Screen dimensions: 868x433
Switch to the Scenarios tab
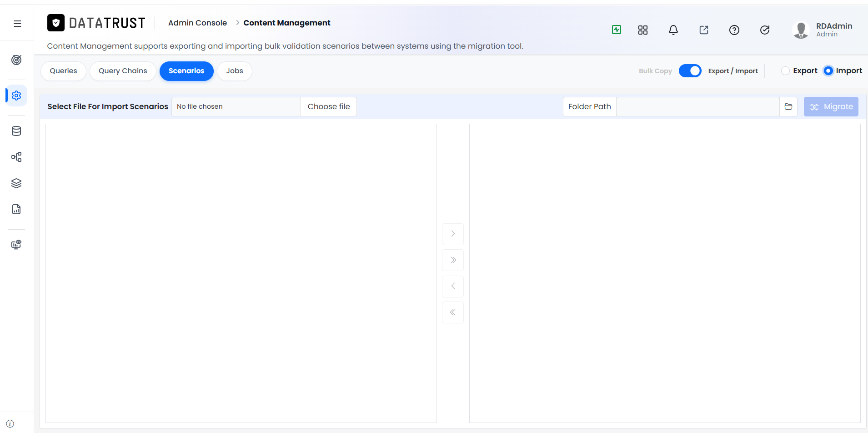pos(186,71)
